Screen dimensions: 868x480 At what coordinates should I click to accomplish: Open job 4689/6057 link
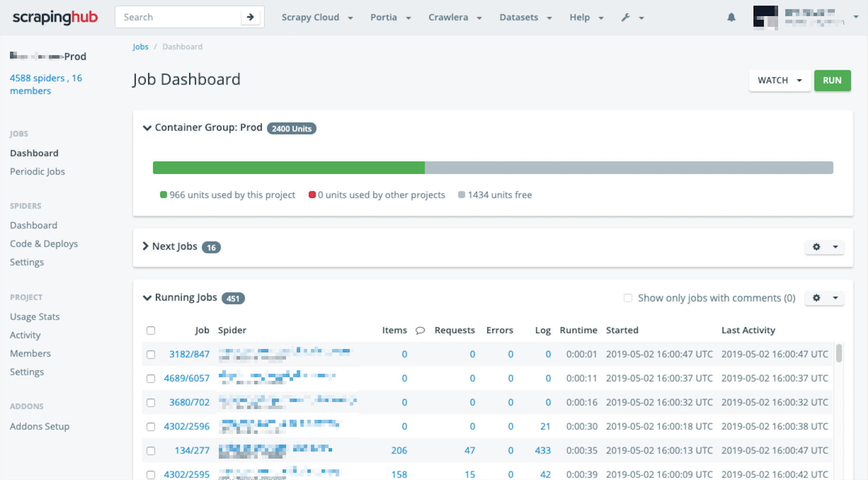point(187,378)
